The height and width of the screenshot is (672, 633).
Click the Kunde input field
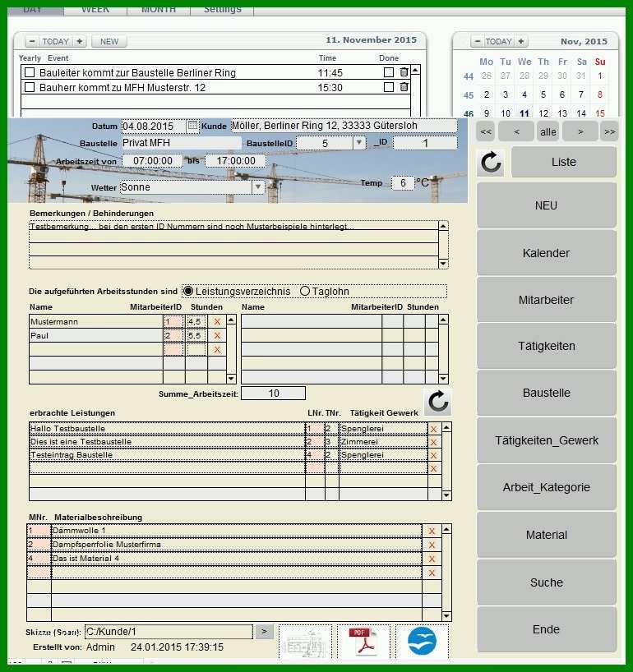tap(344, 126)
